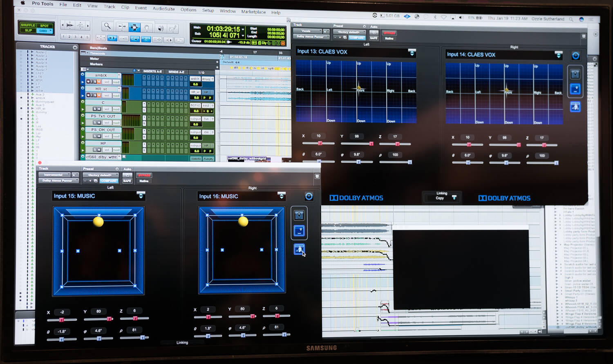Open the Input 15: MUSIC selector dropdown
The height and width of the screenshot is (364, 613).
(141, 196)
